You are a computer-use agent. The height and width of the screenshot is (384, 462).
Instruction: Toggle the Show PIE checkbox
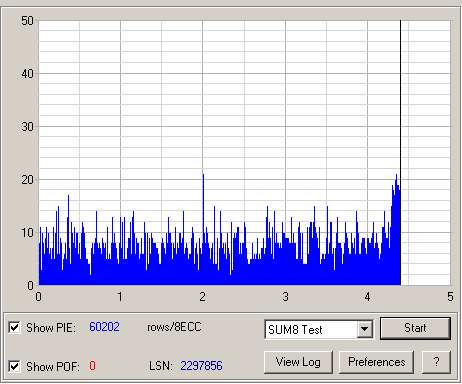14,327
